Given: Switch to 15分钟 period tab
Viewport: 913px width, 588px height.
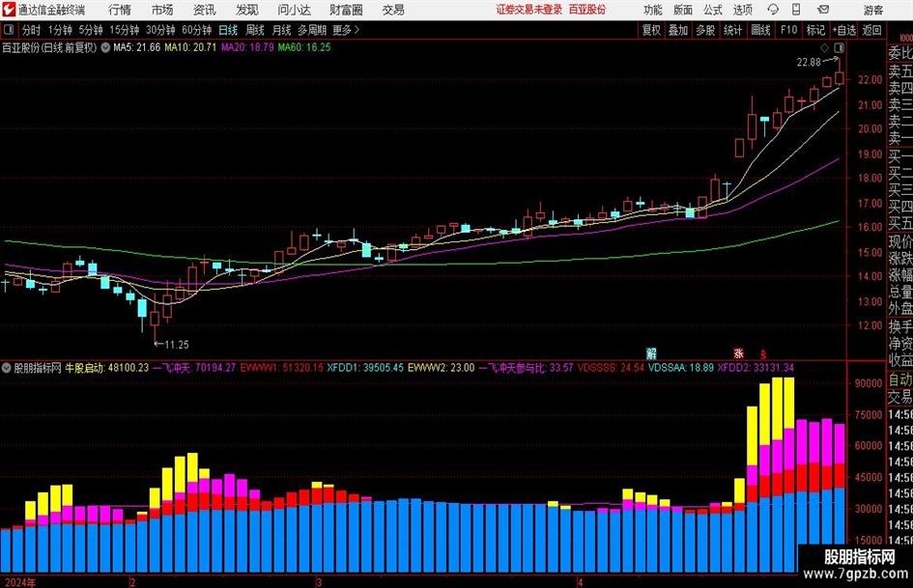Looking at the screenshot, I should [x=124, y=30].
